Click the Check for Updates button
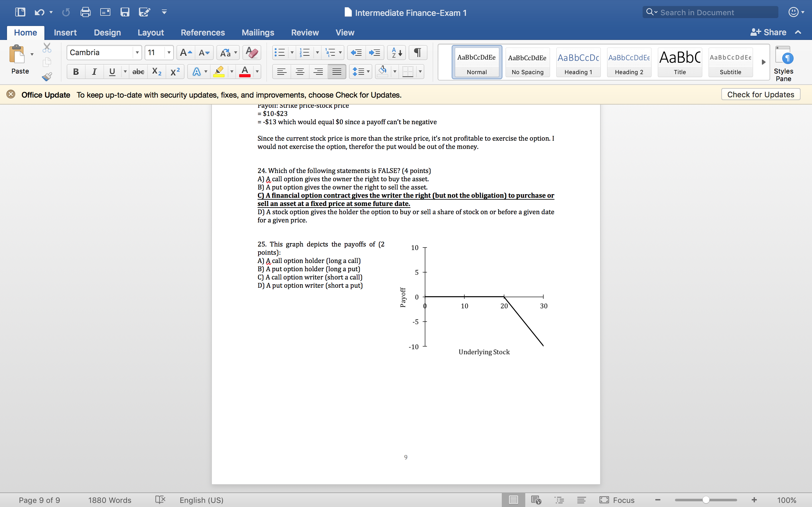The image size is (812, 507). click(761, 94)
